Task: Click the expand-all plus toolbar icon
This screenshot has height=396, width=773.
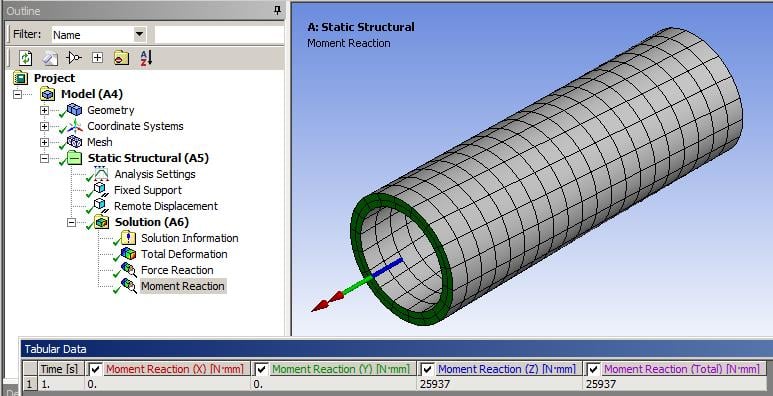Action: pos(98,58)
